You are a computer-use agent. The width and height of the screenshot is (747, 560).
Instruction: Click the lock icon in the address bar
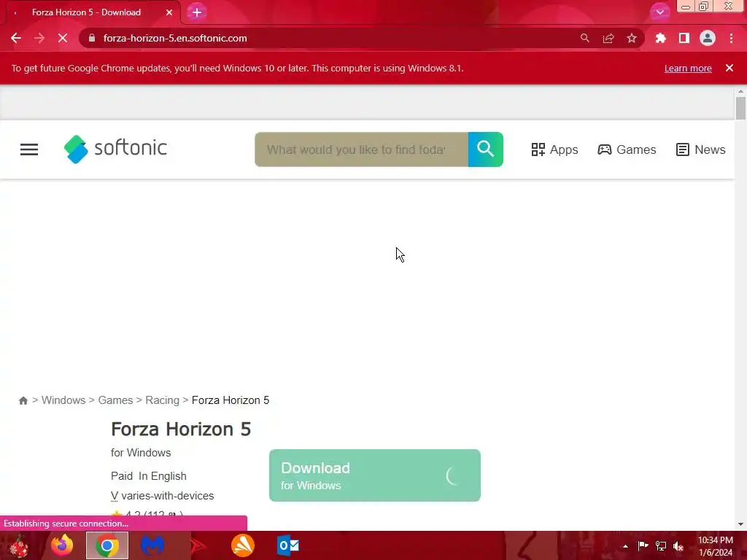pyautogui.click(x=92, y=38)
